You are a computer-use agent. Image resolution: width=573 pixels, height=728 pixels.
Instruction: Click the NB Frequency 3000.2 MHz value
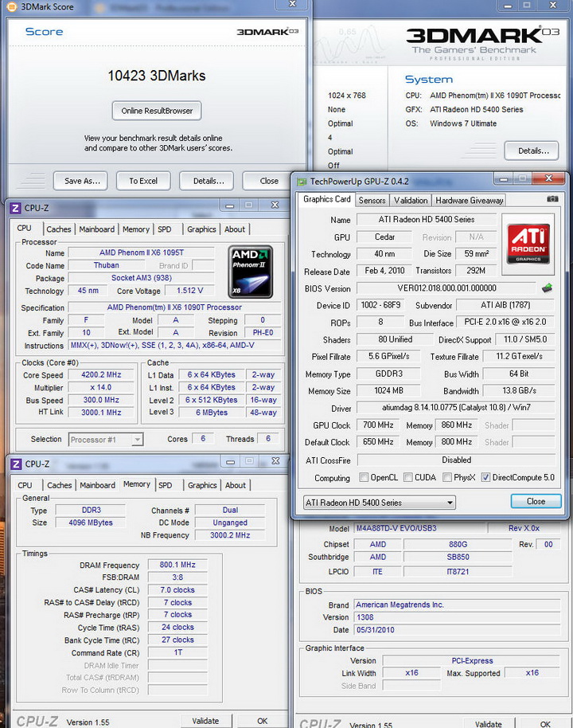point(230,535)
